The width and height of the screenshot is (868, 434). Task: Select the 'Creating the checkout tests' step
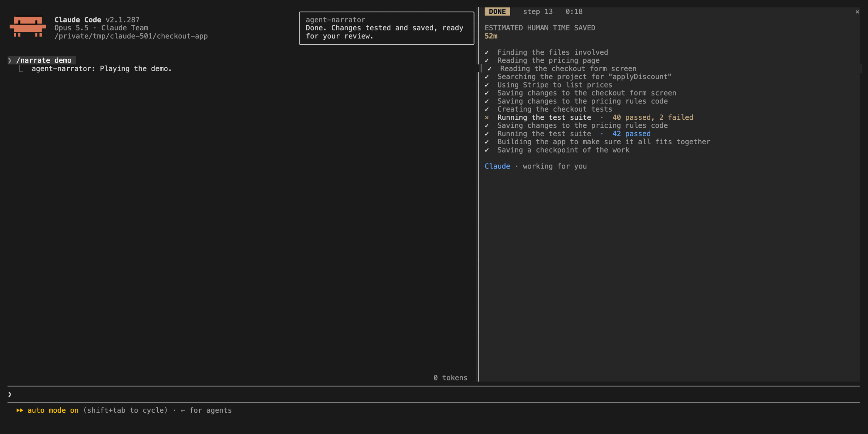point(555,109)
